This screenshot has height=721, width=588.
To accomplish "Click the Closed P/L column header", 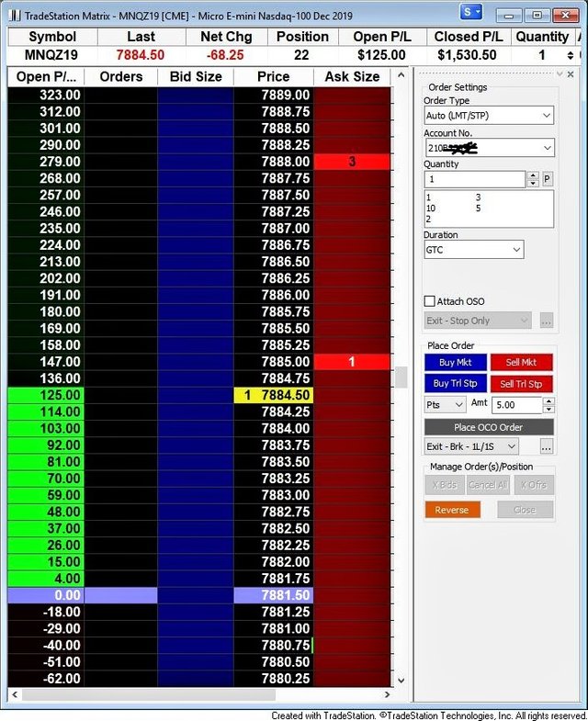I will point(469,37).
